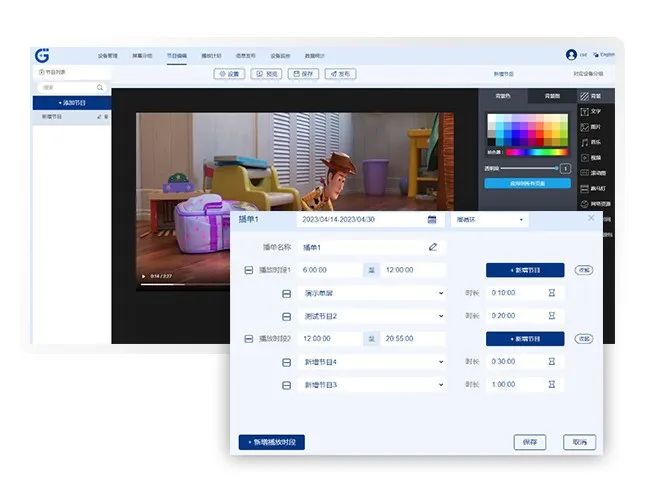Open the 演示单屏 program dropdown
The image size is (645, 496).
click(372, 293)
